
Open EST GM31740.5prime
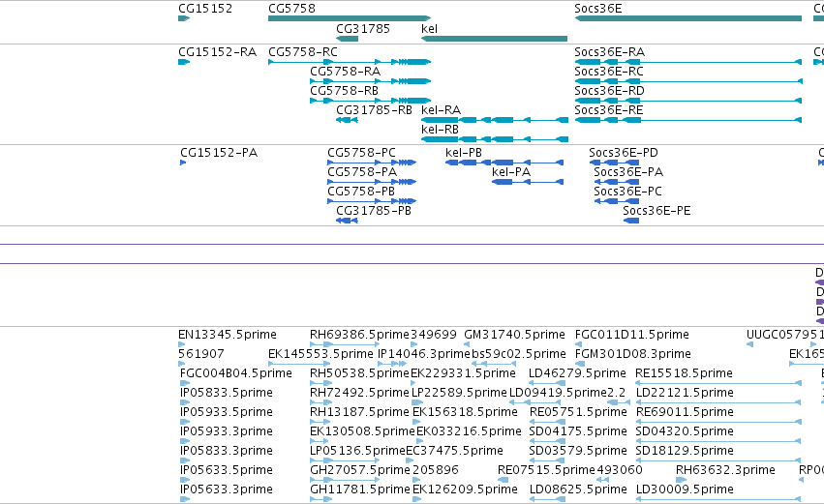(514, 335)
